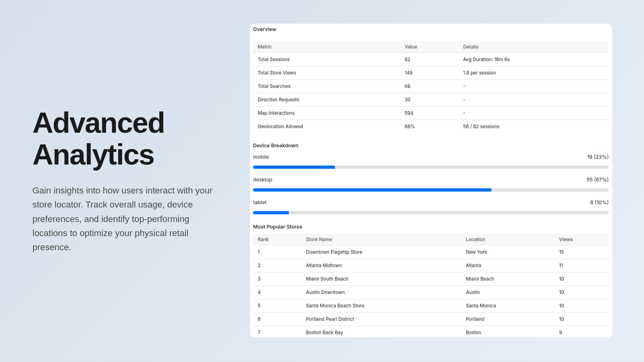Image resolution: width=644 pixels, height=362 pixels.
Task: Click the Total Store Views metric
Action: (277, 73)
